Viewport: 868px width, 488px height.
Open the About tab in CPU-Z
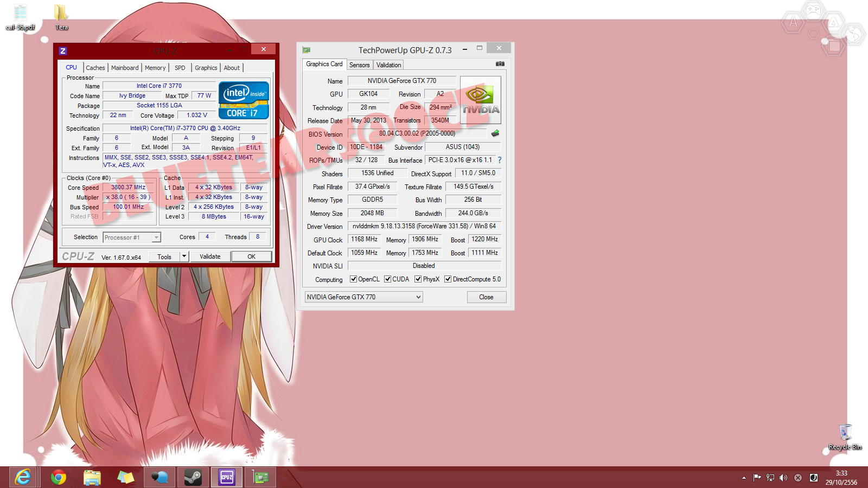(232, 68)
